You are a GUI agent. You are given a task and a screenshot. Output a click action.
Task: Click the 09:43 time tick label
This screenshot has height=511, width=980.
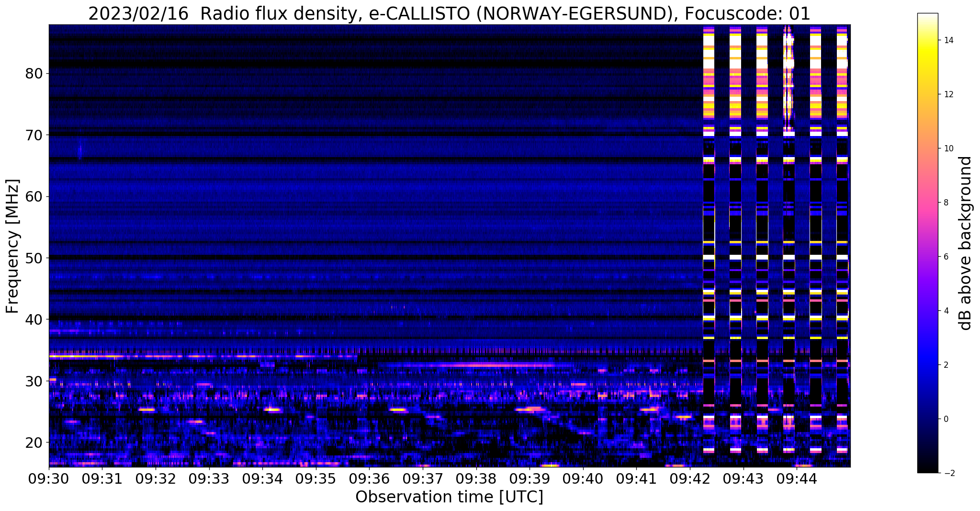(743, 479)
